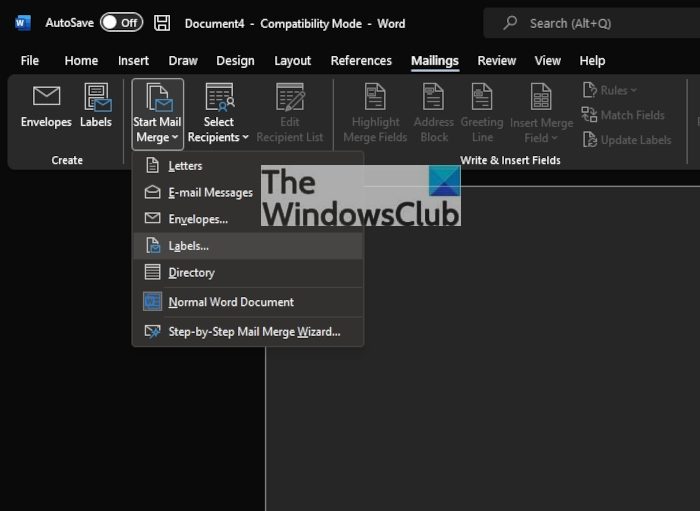This screenshot has width=700, height=511.
Task: Click the Insert Merge Field icon
Action: (x=541, y=96)
